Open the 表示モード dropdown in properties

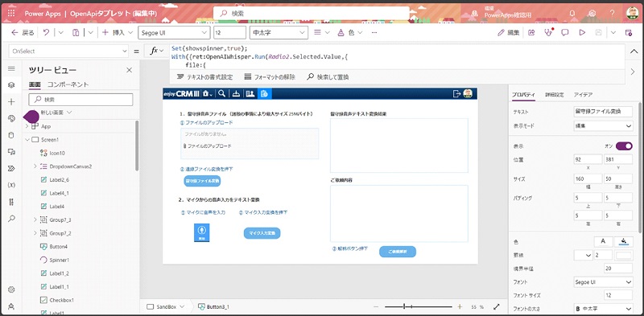point(603,126)
